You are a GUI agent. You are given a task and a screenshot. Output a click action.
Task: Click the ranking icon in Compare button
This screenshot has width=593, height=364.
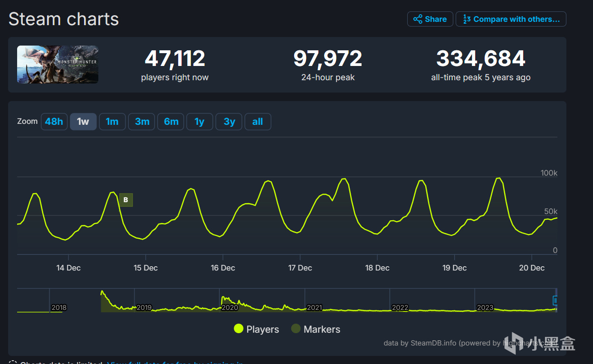click(466, 19)
